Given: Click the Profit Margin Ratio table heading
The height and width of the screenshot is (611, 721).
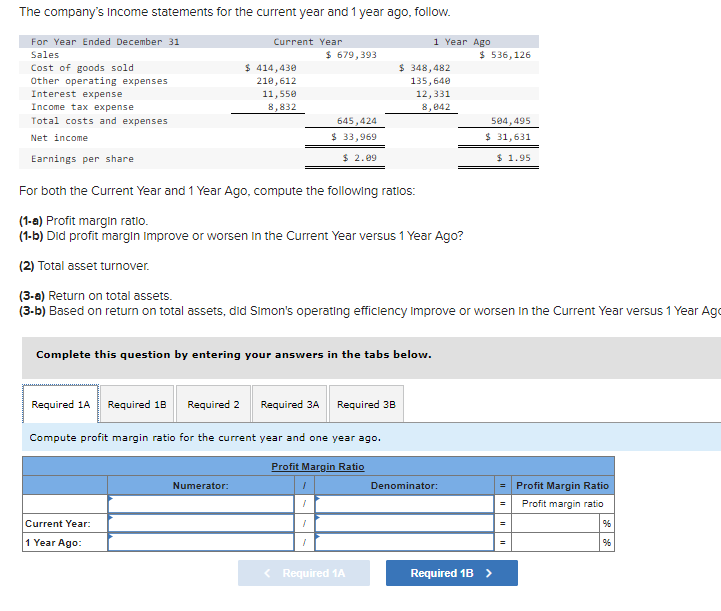Looking at the screenshot, I should tap(318, 467).
